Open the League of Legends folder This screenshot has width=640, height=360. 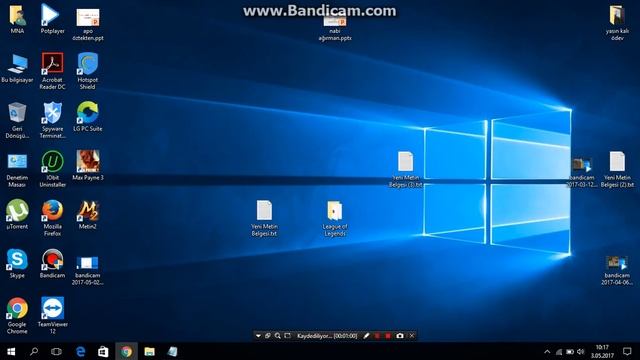point(335,218)
